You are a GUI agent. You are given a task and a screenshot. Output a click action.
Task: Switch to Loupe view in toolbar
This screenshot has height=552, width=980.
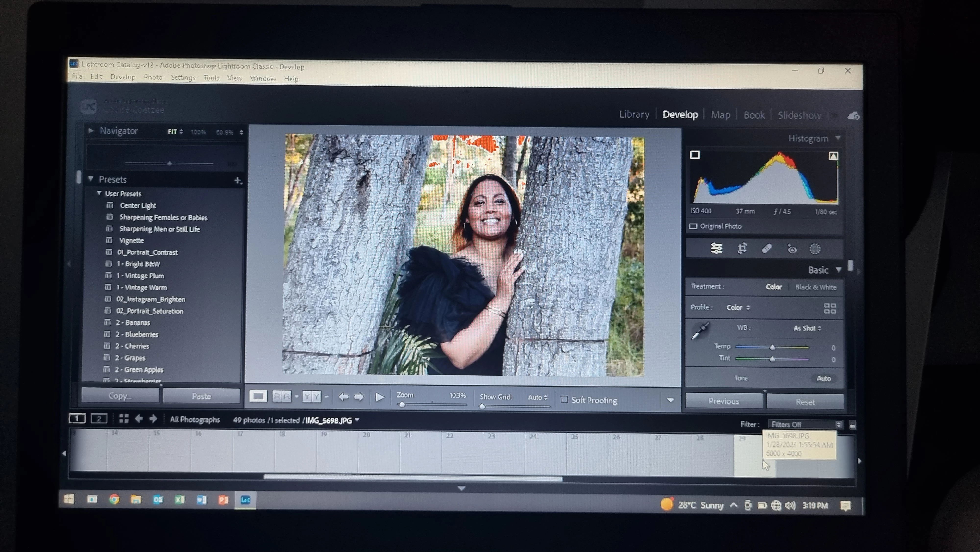coord(258,397)
